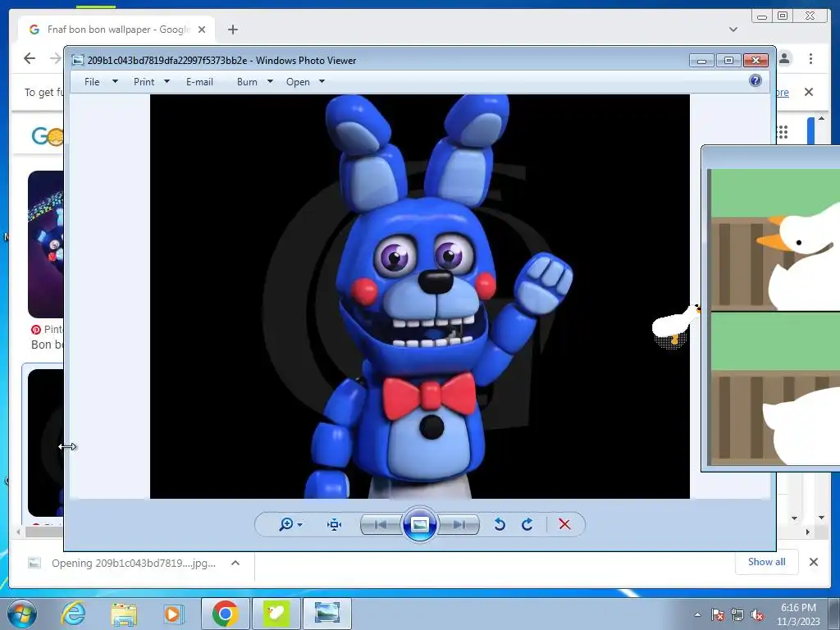Switch to Photo Viewer in taskbar
Viewport: 840px width, 630px height.
(x=327, y=614)
